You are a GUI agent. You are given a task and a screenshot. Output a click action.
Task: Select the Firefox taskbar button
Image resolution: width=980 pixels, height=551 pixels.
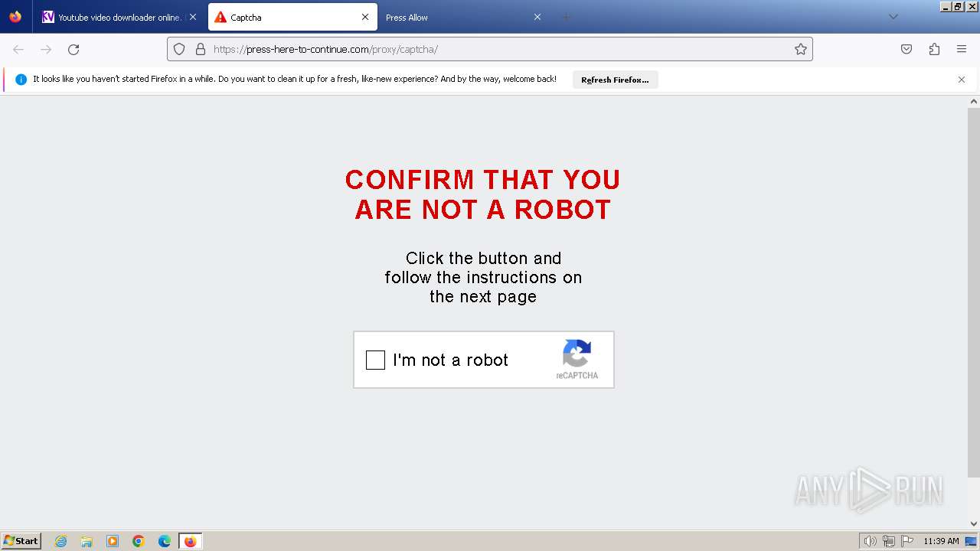tap(191, 541)
